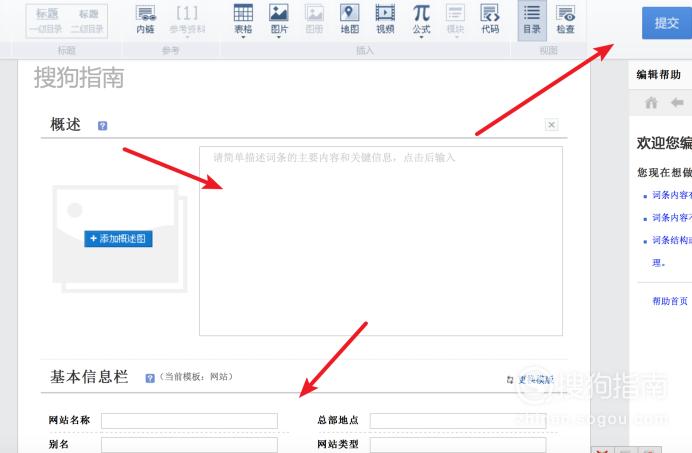Open first 词条内容 help link
This screenshot has height=453, width=692.
click(672, 195)
